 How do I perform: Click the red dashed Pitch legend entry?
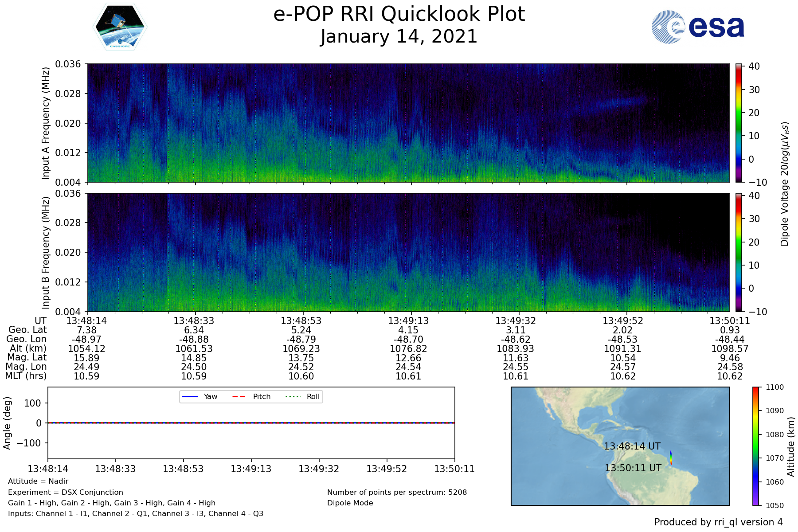click(251, 396)
